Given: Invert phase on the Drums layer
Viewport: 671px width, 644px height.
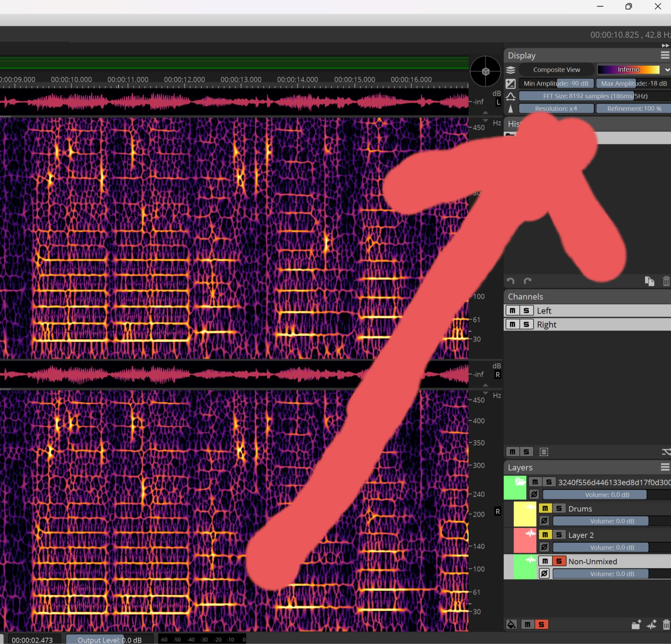Looking at the screenshot, I should coord(544,521).
